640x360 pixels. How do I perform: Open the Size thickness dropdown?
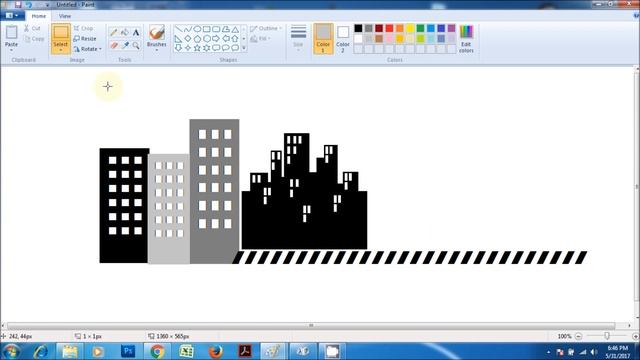tap(298, 38)
